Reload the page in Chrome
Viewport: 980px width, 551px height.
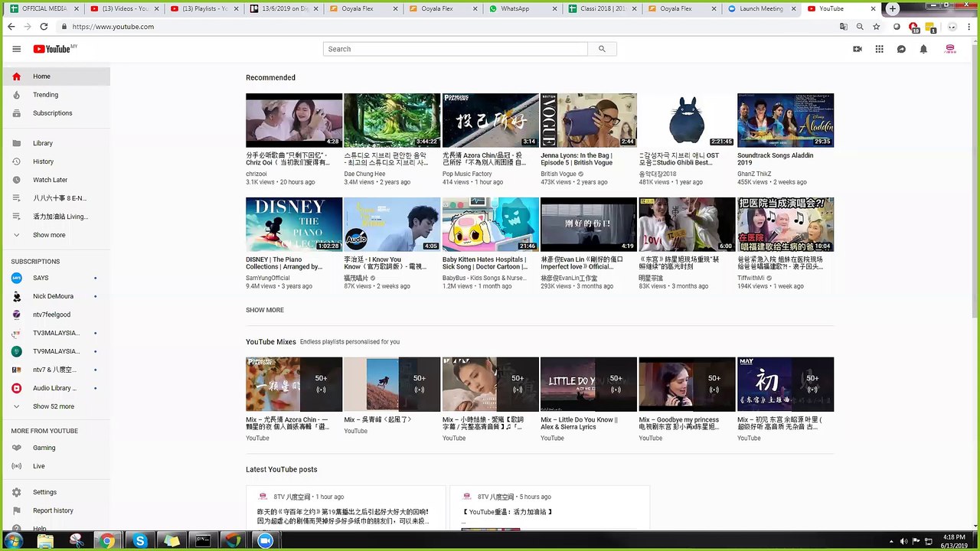tap(44, 26)
